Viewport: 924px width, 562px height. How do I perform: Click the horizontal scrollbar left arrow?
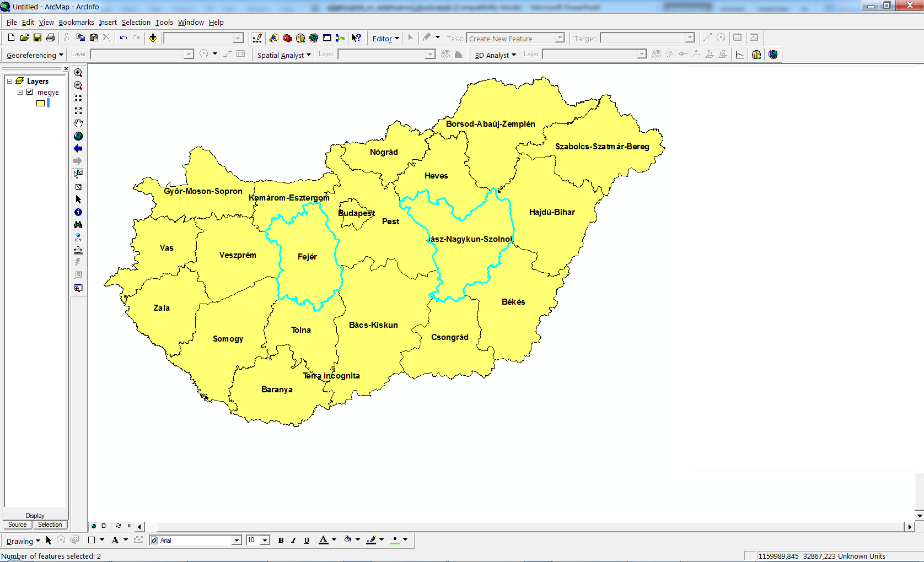[139, 527]
